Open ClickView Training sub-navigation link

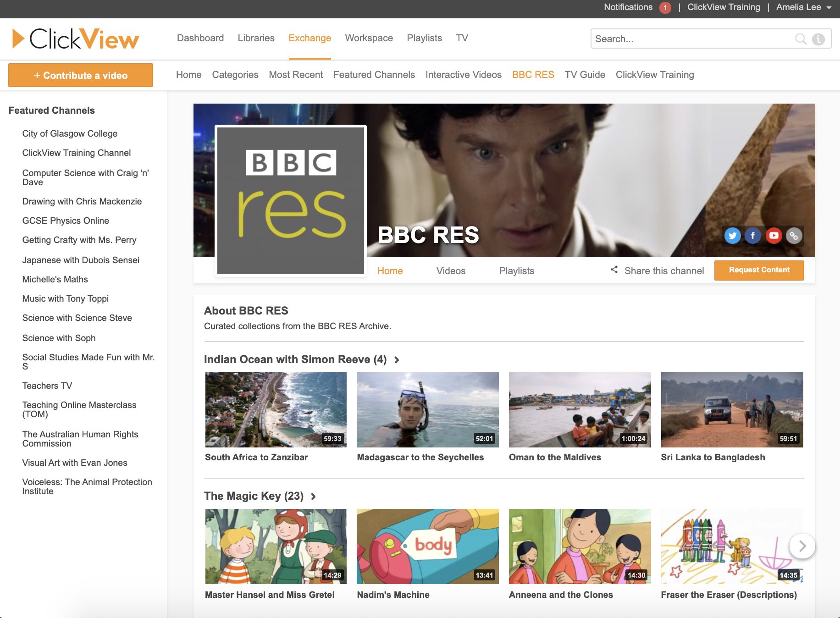pyautogui.click(x=654, y=75)
